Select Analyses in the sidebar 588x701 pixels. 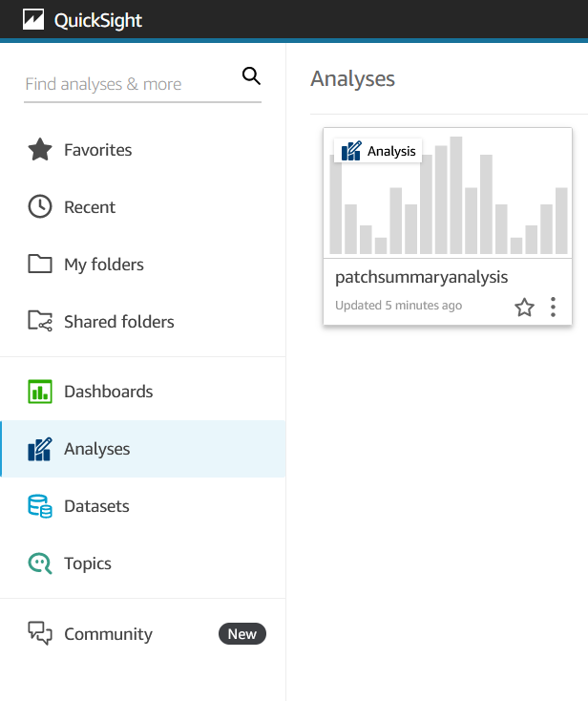[x=143, y=449]
